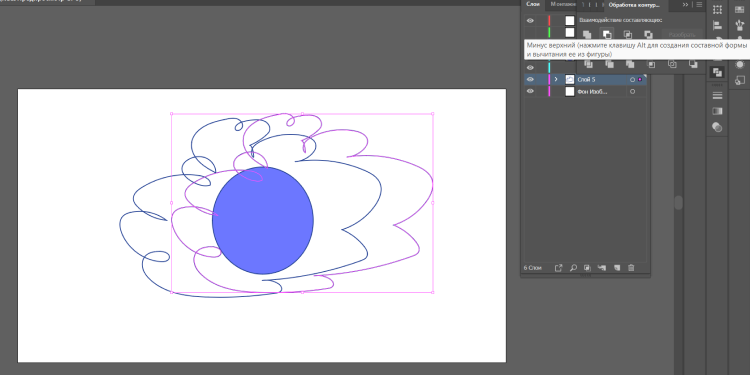Expand Слой 5 layer contents chevron
This screenshot has height=375, width=750.
(x=556, y=79)
